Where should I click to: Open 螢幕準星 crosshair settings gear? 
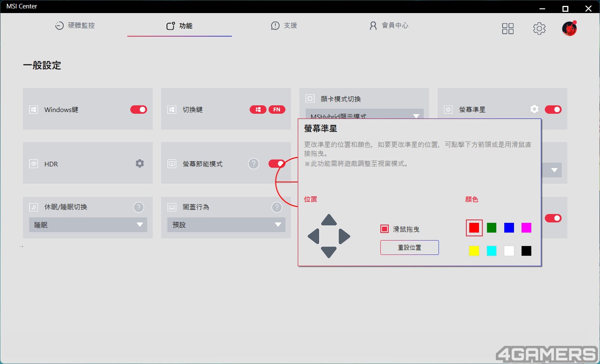pos(534,109)
